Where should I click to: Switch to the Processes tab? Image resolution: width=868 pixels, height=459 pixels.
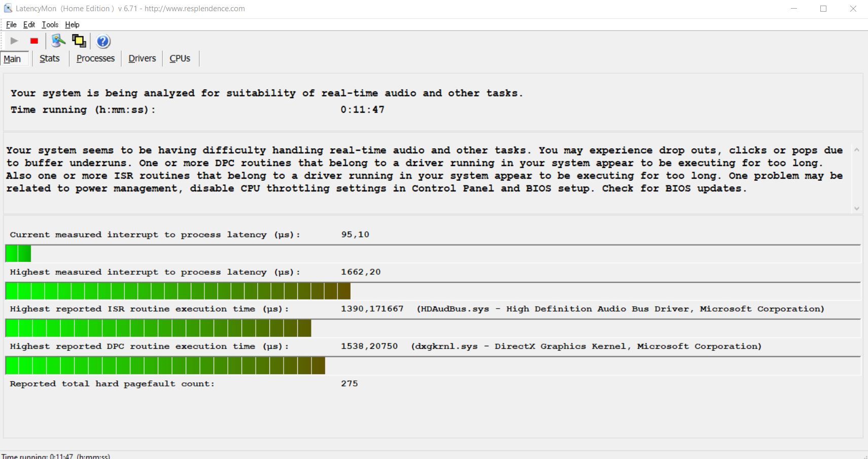click(95, 58)
